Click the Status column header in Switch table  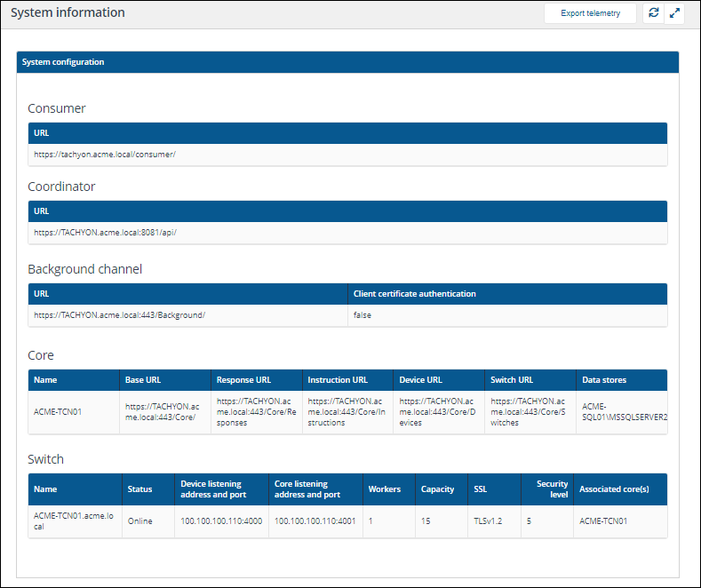pos(139,489)
